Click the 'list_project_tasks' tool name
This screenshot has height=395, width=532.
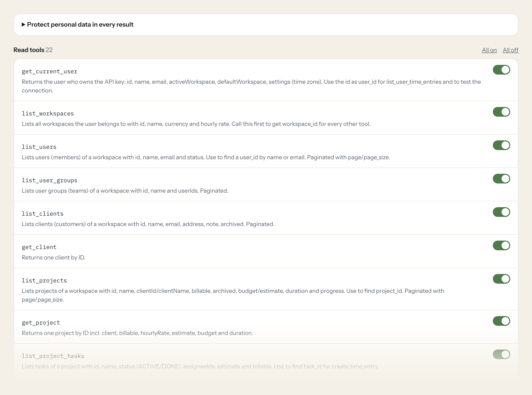(x=53, y=356)
